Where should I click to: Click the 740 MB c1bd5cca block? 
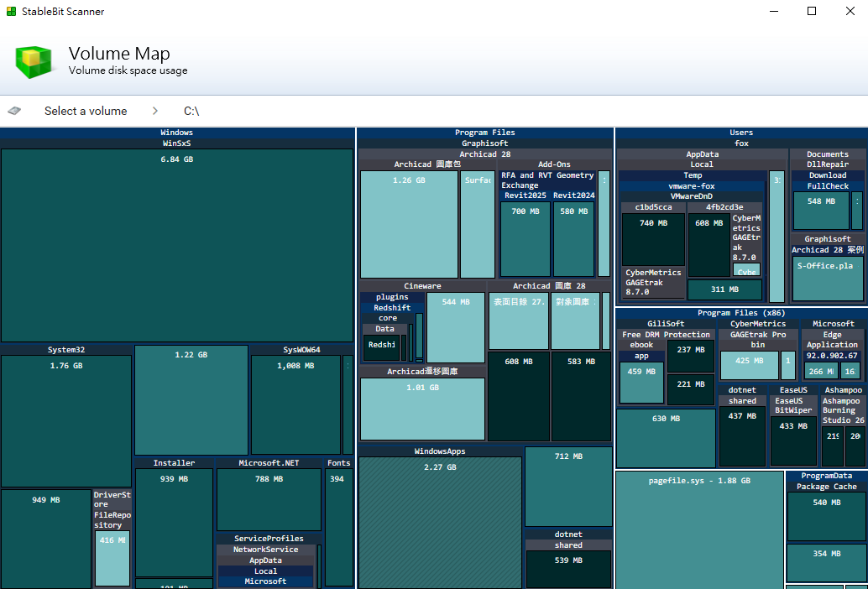tap(654, 239)
